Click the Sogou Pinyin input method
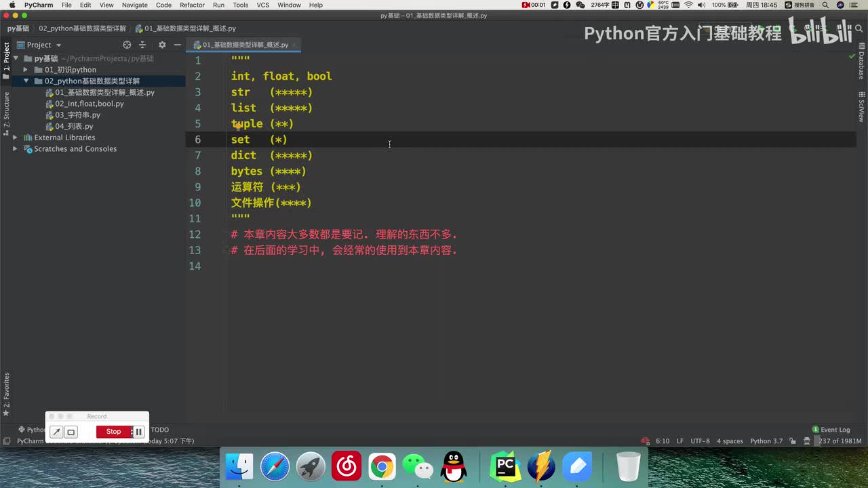Image resolution: width=868 pixels, height=488 pixels. tap(800, 5)
